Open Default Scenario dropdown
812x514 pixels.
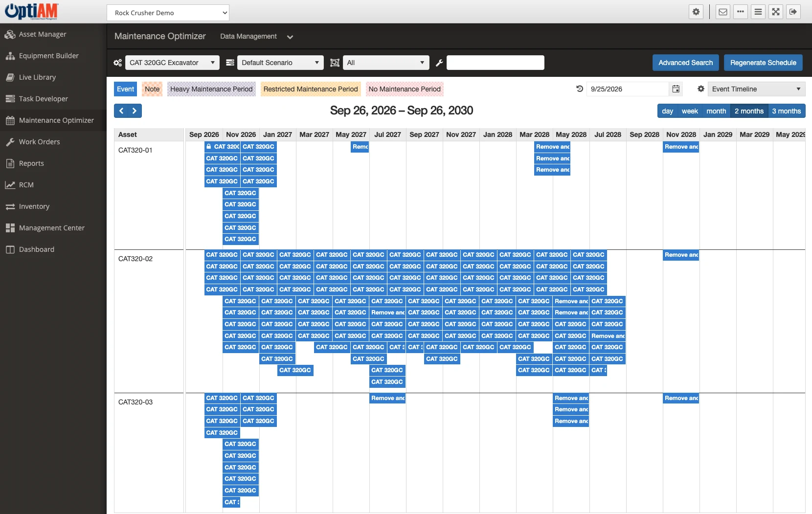pyautogui.click(x=280, y=63)
